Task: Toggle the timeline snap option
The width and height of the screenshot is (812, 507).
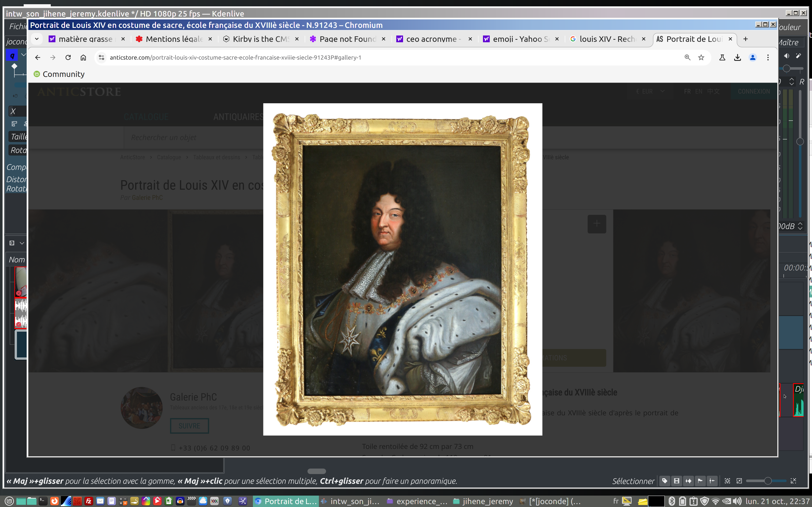Action: point(712,481)
